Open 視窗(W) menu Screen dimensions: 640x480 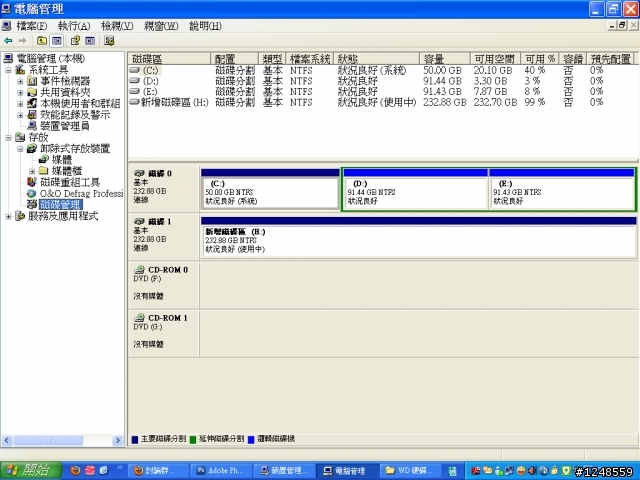point(161,26)
